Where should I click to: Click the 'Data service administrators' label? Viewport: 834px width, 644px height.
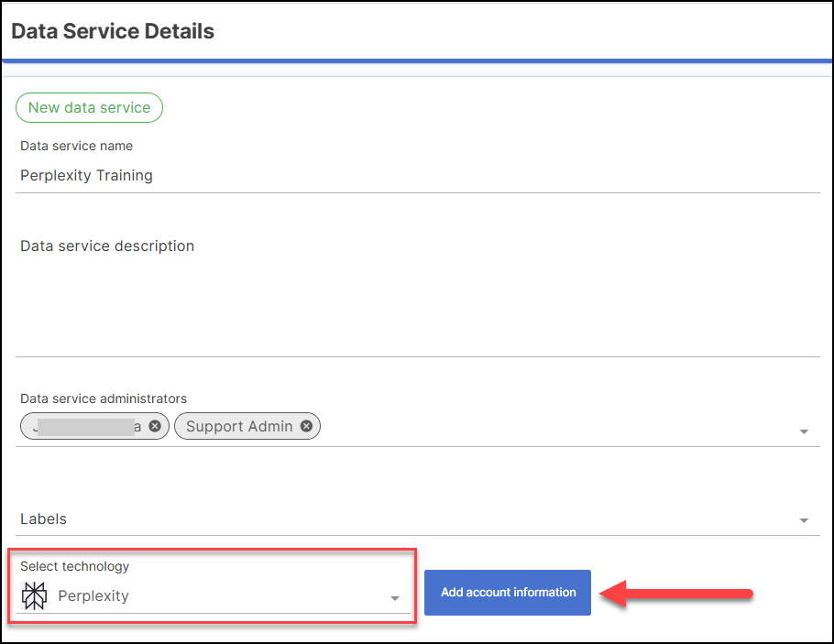104,398
